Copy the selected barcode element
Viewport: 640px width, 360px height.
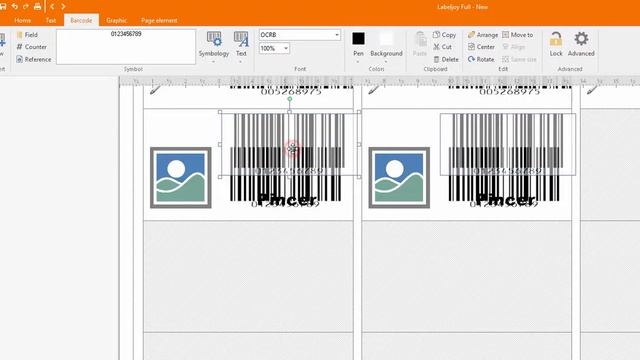click(444, 35)
